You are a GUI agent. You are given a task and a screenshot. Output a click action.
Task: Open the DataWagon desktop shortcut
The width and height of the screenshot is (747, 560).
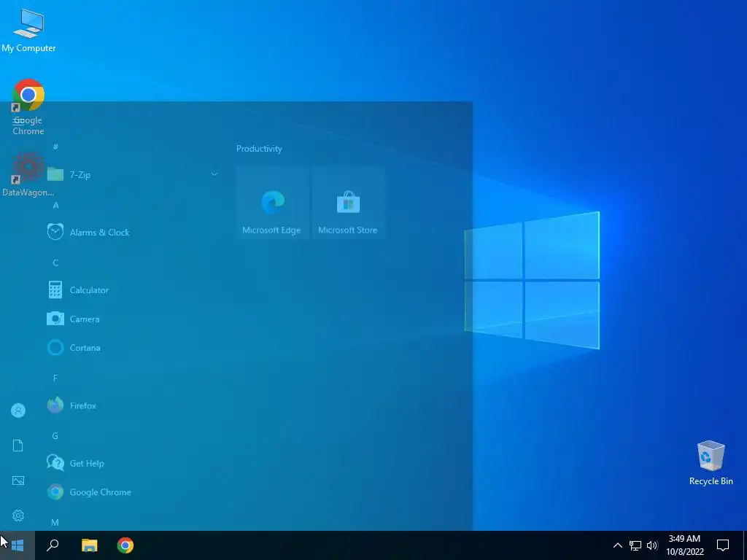click(x=28, y=175)
